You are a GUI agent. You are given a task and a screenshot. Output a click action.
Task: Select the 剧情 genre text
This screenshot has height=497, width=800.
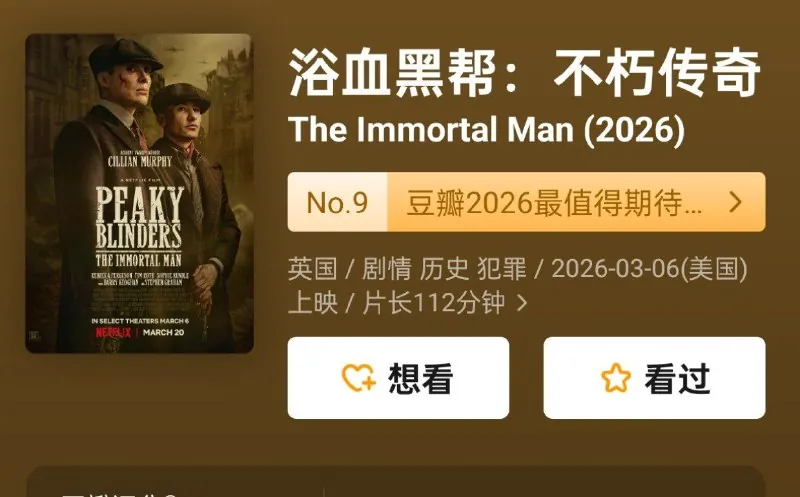(386, 269)
